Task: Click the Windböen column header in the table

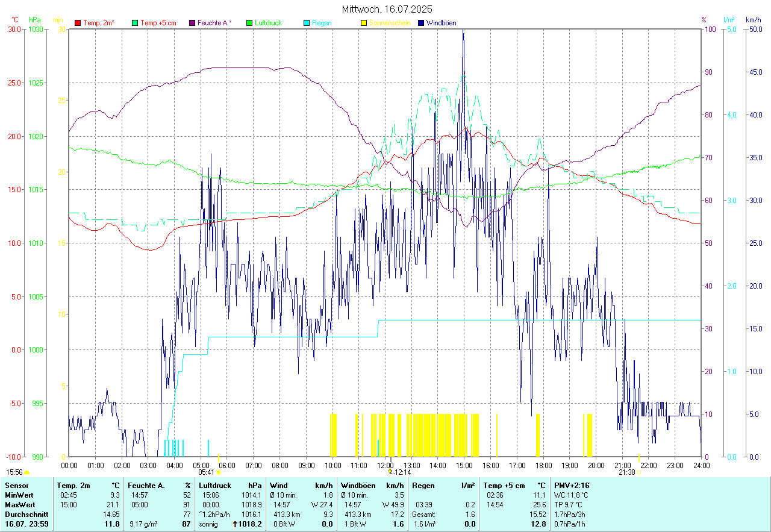Action: [x=358, y=485]
